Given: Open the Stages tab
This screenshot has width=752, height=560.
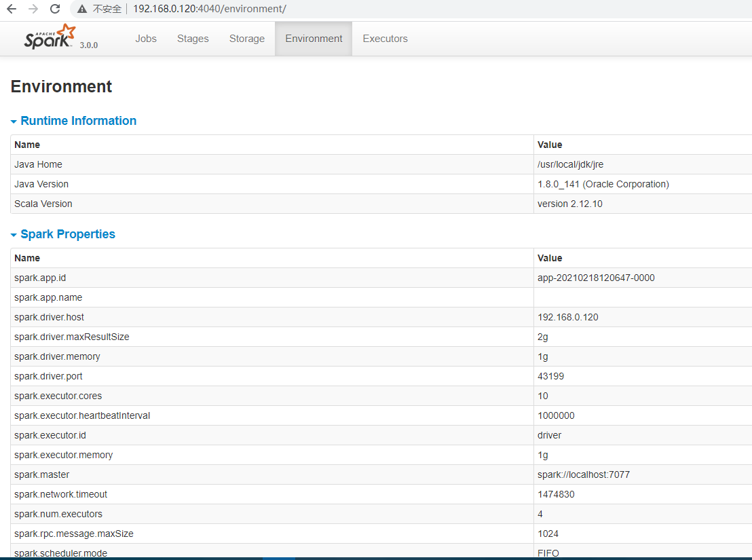Looking at the screenshot, I should pos(193,39).
